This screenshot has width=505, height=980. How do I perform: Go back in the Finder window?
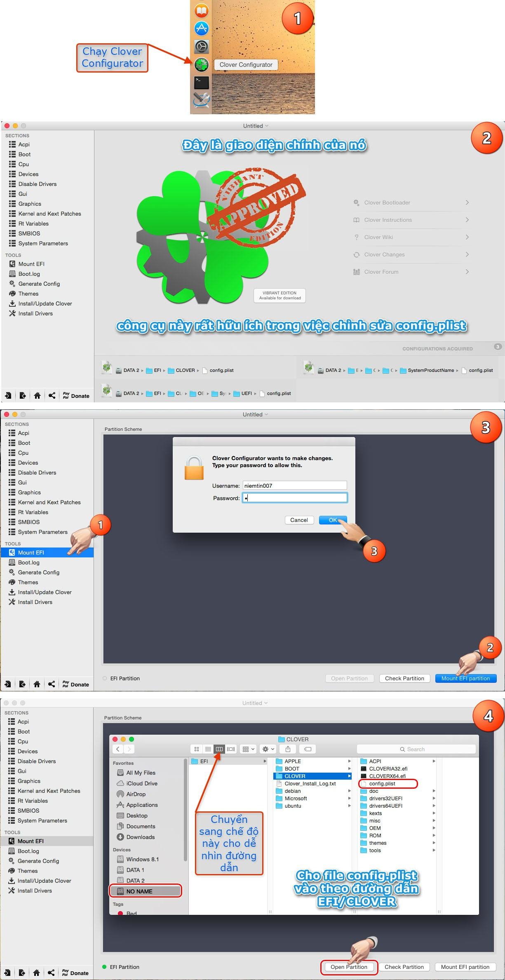[118, 749]
